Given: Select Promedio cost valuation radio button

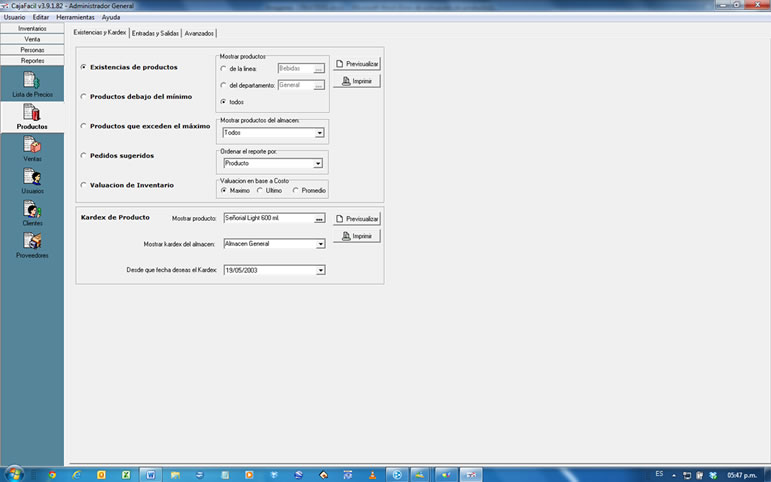Looking at the screenshot, I should [x=296, y=190].
